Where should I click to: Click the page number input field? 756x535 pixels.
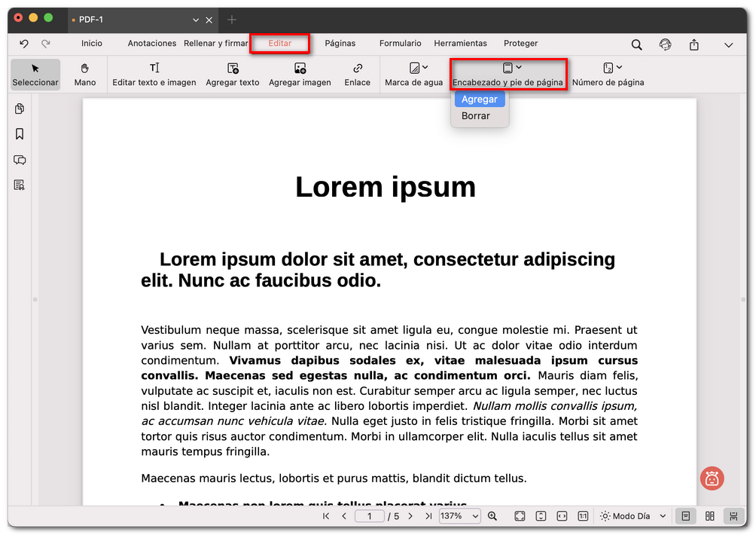tap(370, 516)
